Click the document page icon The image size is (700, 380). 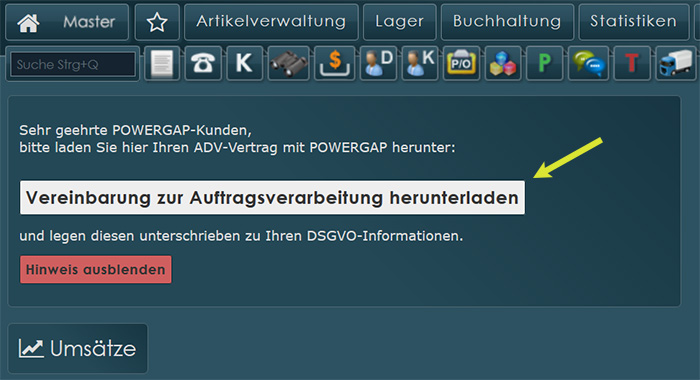[x=162, y=63]
